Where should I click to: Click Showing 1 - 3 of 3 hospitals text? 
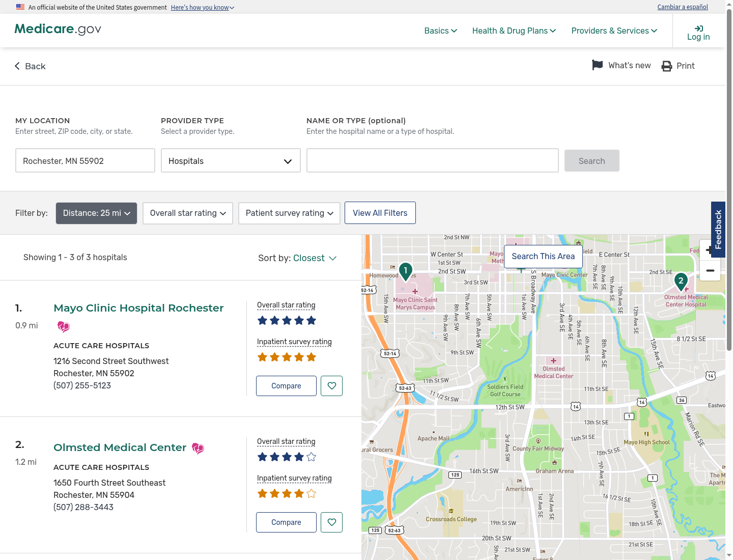click(x=75, y=257)
